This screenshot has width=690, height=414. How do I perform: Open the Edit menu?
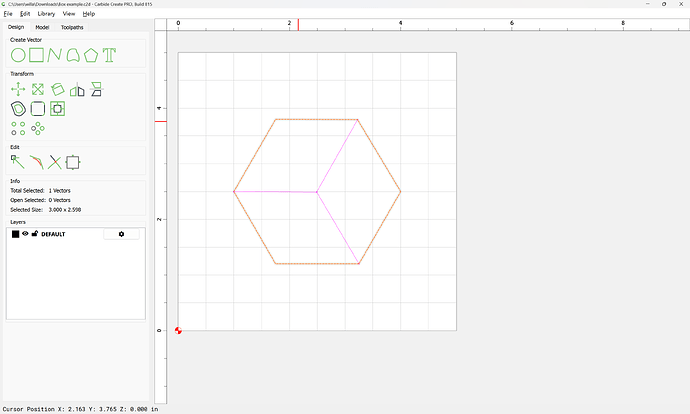[25, 14]
